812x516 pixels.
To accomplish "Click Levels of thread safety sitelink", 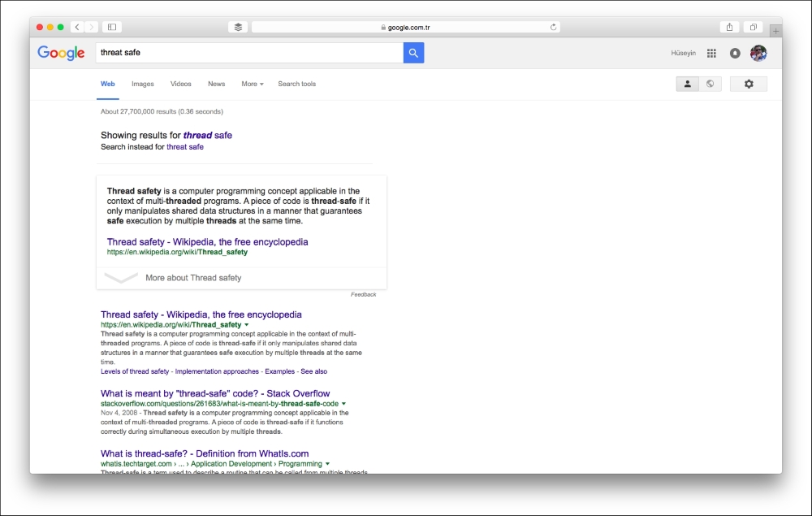I will [135, 371].
